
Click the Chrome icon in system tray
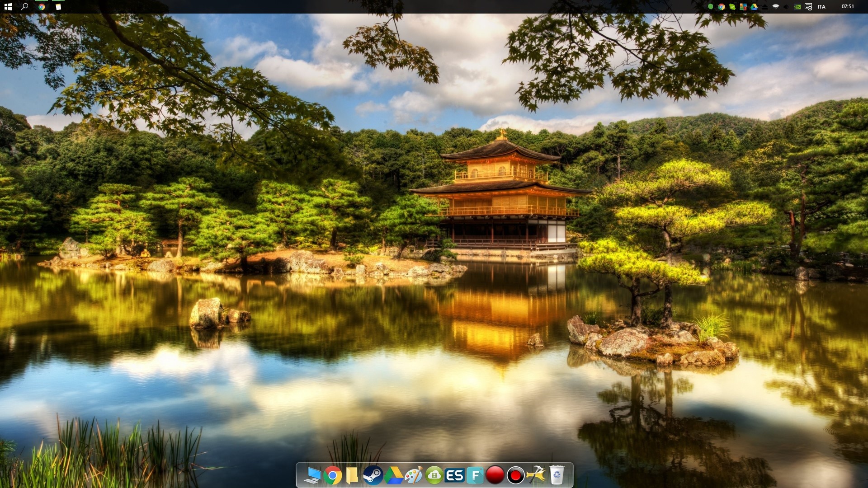click(x=722, y=7)
